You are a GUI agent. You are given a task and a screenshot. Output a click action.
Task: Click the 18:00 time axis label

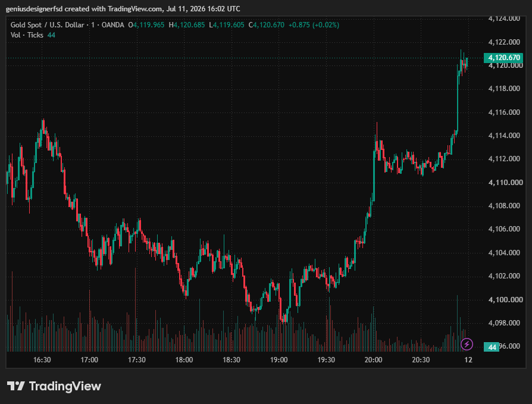[184, 360]
